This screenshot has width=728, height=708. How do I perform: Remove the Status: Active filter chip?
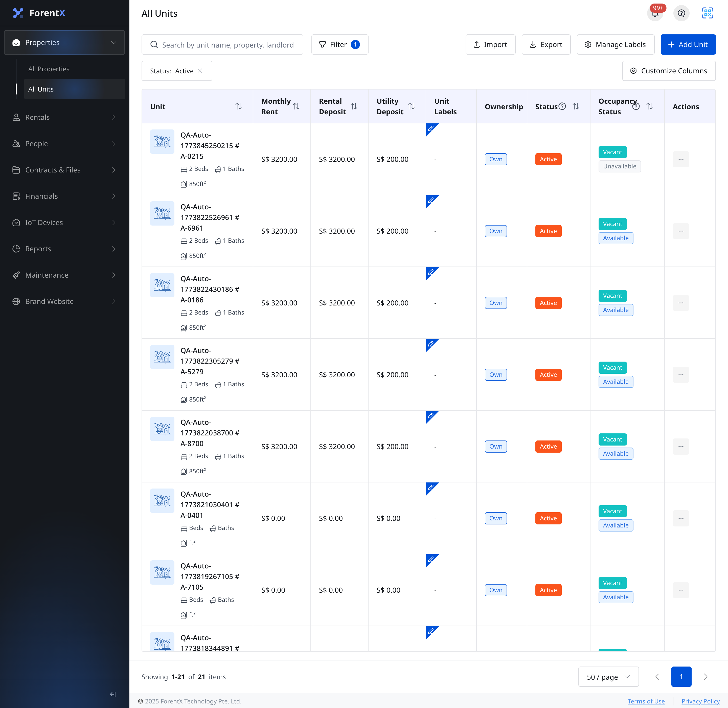pos(200,71)
